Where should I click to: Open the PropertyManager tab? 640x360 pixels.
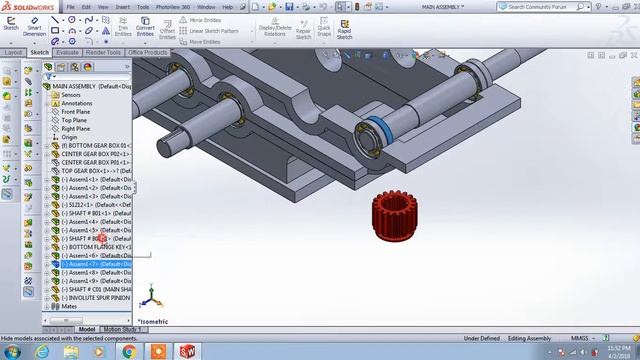click(61, 67)
